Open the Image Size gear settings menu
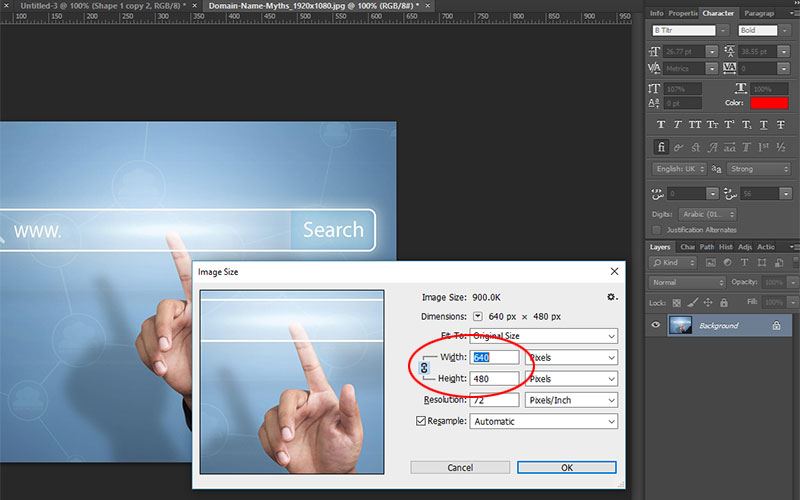 point(612,297)
